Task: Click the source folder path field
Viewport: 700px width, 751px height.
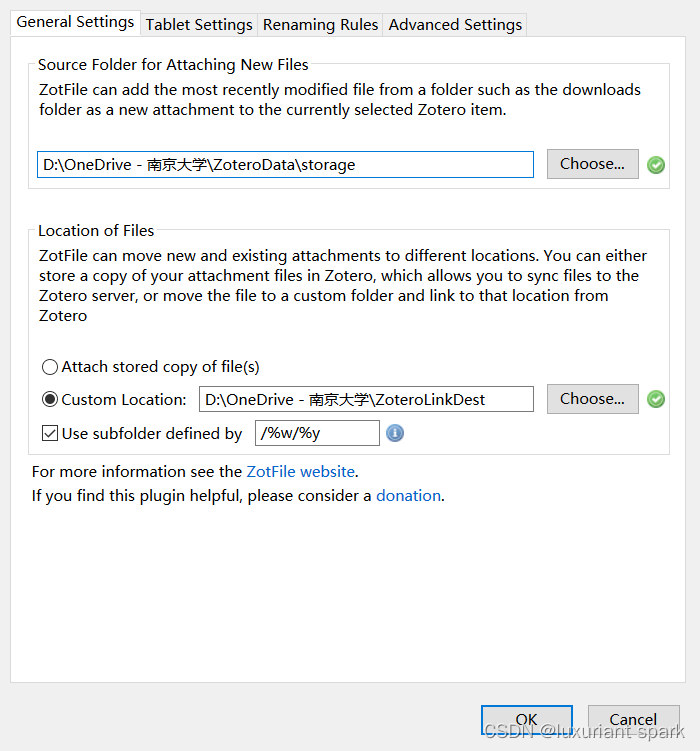Action: coord(285,165)
